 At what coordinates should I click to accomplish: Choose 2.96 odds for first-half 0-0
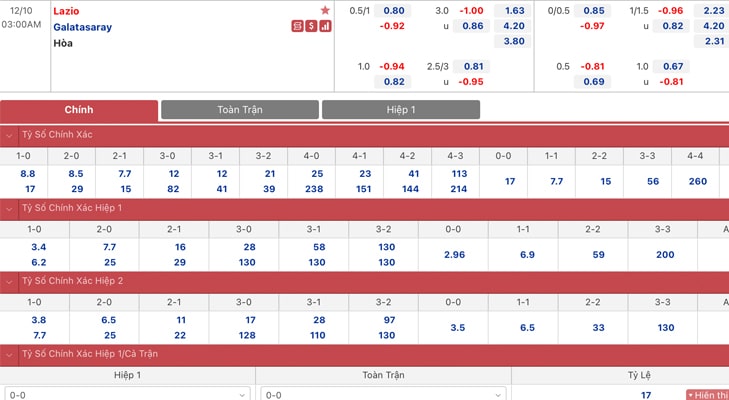453,255
